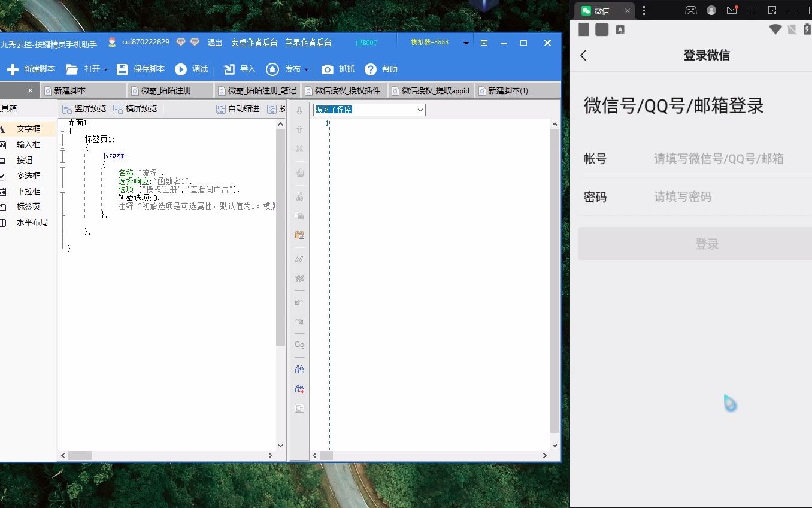Click username cui870222829
The width and height of the screenshot is (812, 508).
[x=146, y=42]
